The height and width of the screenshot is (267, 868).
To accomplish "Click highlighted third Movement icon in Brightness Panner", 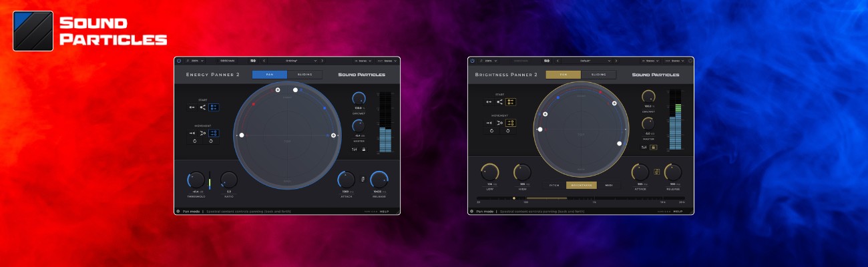I will [511, 123].
